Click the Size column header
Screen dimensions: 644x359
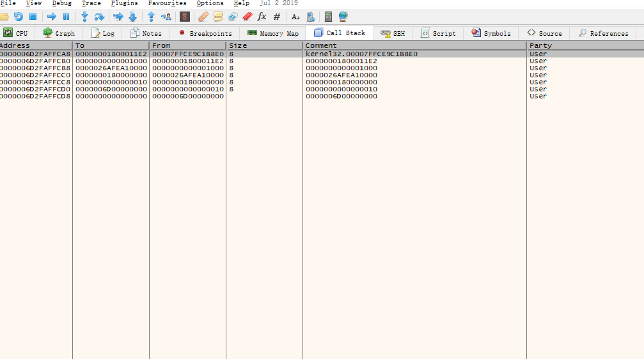265,45
